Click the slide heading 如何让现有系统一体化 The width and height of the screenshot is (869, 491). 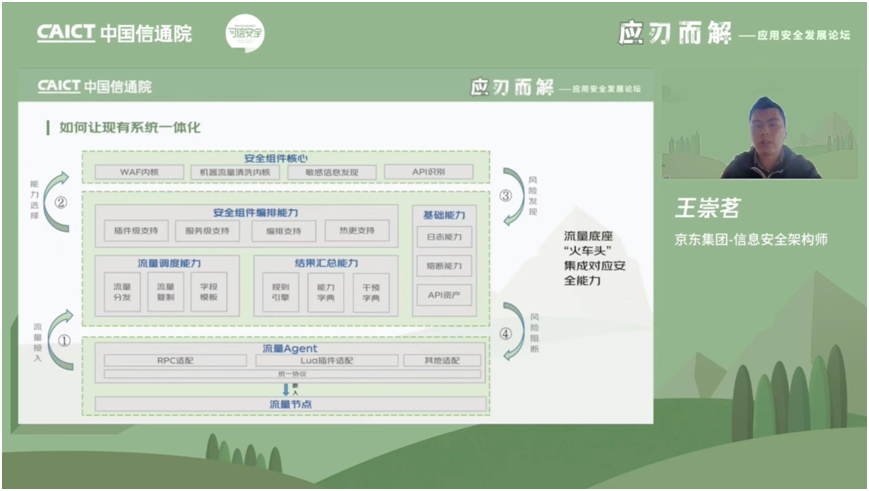pos(130,127)
